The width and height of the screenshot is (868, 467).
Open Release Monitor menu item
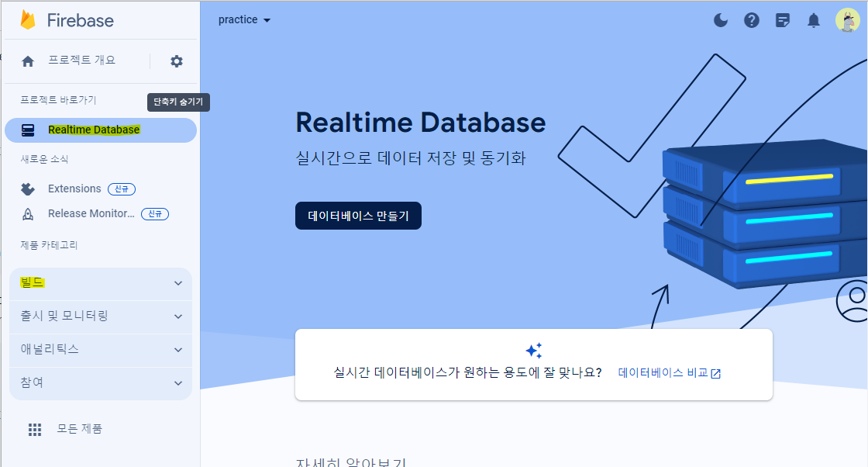[x=91, y=214]
